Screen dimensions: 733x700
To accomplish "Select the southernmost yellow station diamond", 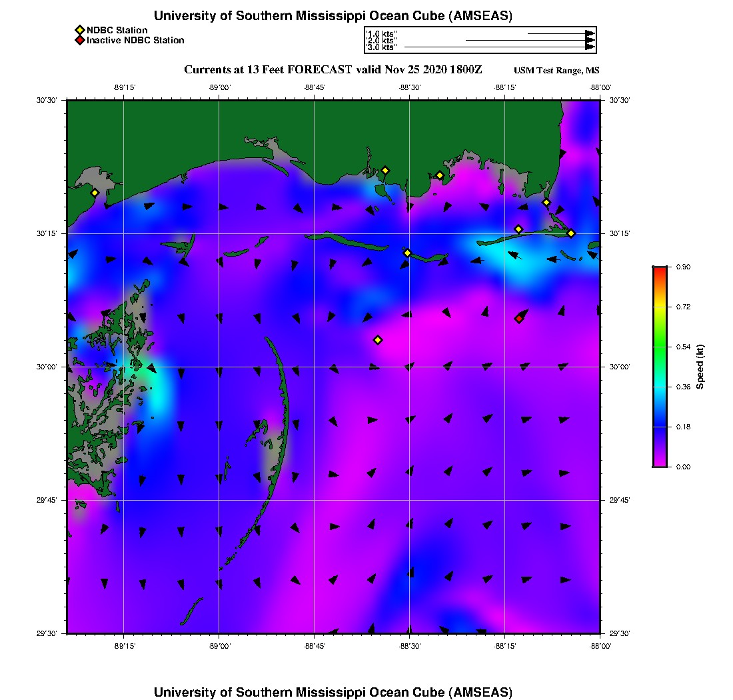I will (x=378, y=340).
